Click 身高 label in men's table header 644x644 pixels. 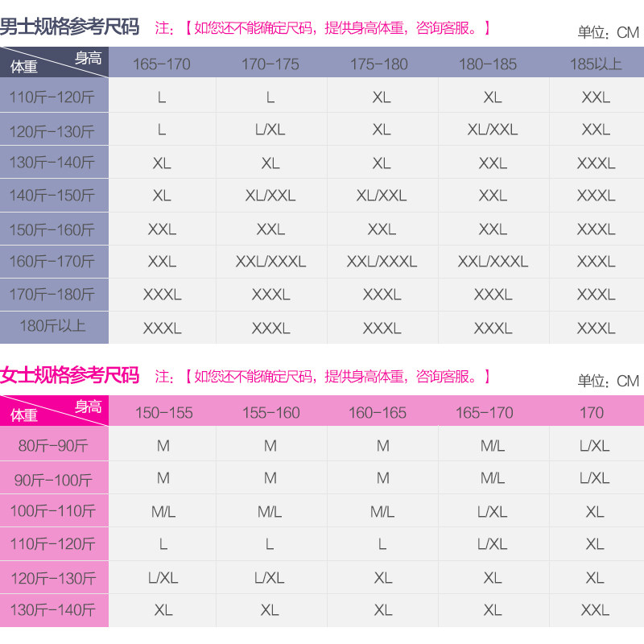[x=88, y=58]
